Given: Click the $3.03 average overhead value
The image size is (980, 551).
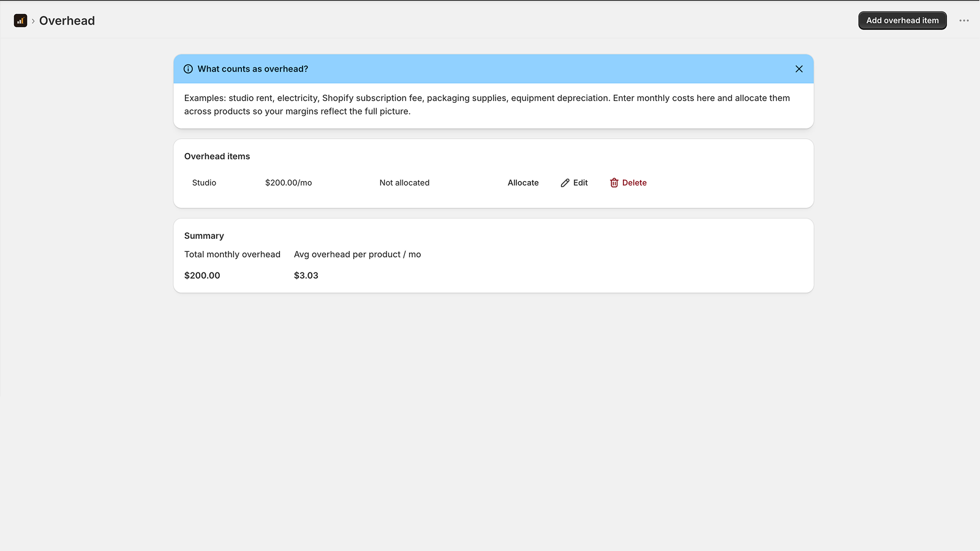Looking at the screenshot, I should [306, 275].
